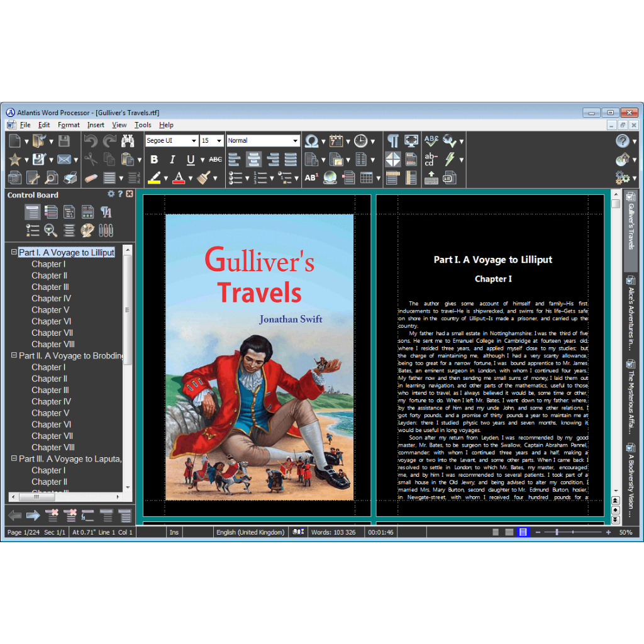Cut selection with the scissors icon
Image resolution: width=644 pixels, height=644 pixels.
tap(91, 159)
